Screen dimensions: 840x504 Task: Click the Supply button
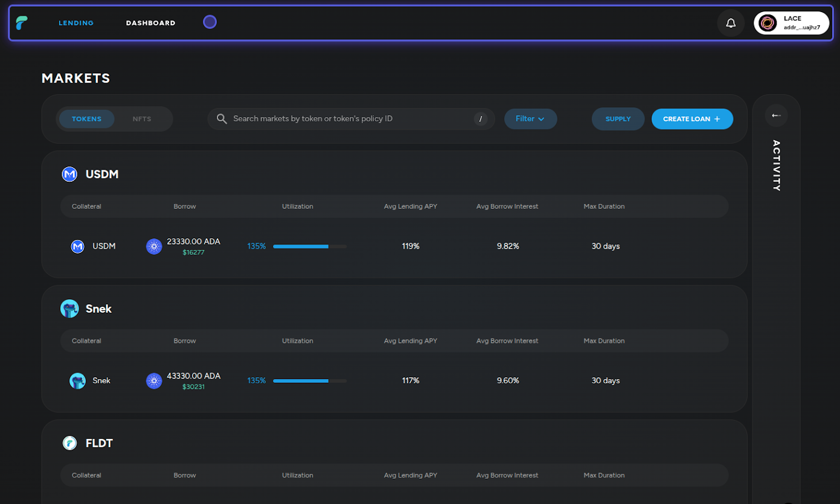[x=618, y=119]
